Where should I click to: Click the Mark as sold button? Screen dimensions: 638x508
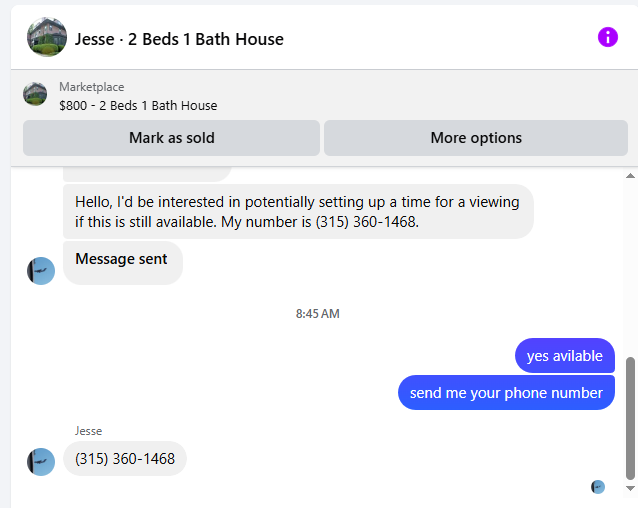coord(171,138)
